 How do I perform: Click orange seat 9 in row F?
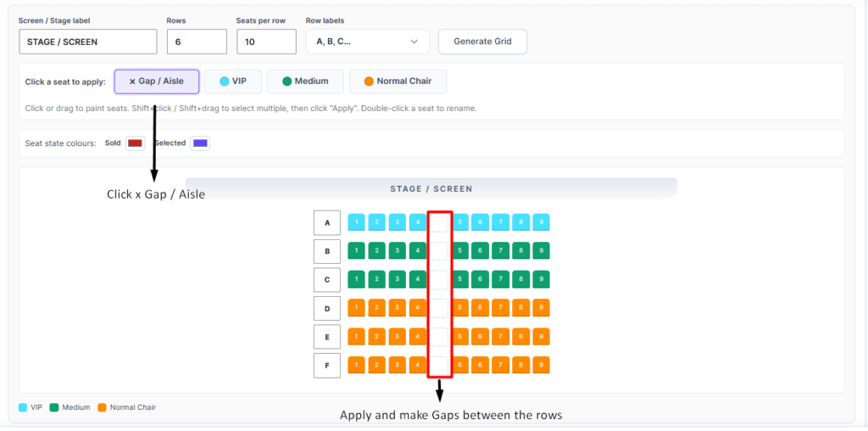coord(541,365)
